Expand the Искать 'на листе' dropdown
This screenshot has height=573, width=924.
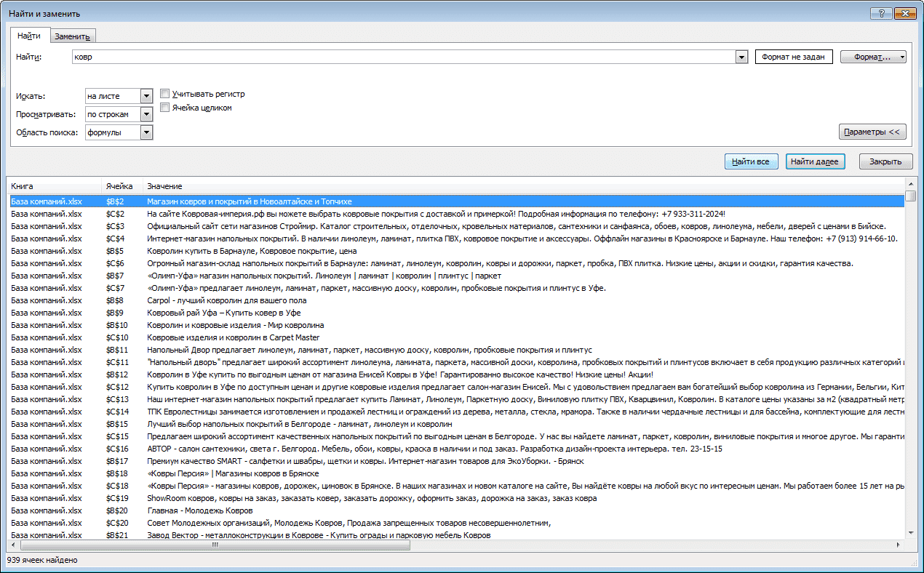pyautogui.click(x=146, y=96)
